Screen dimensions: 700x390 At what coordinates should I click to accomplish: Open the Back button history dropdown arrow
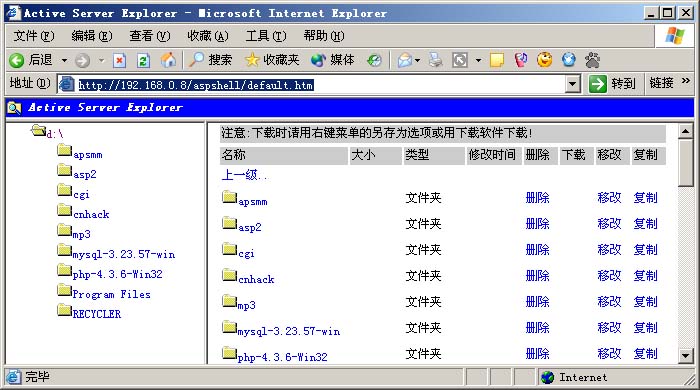click(x=64, y=60)
